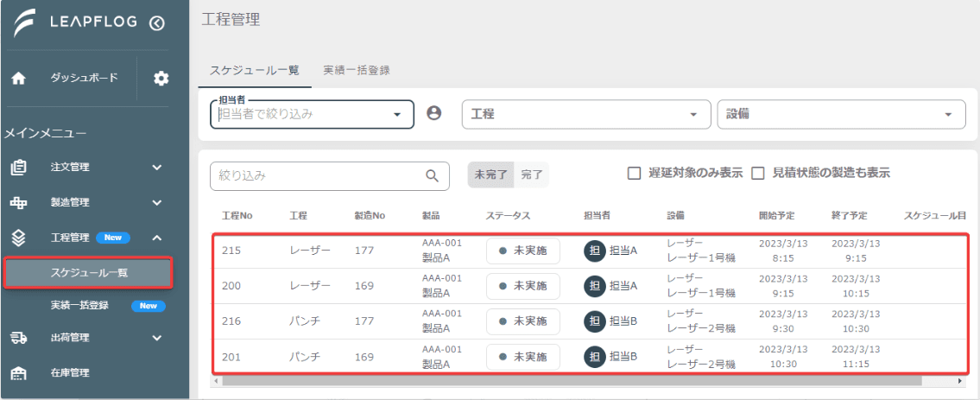Enable the 遅延対象のみ表示 checkbox
Screen dimensions: 980x400
(x=635, y=174)
